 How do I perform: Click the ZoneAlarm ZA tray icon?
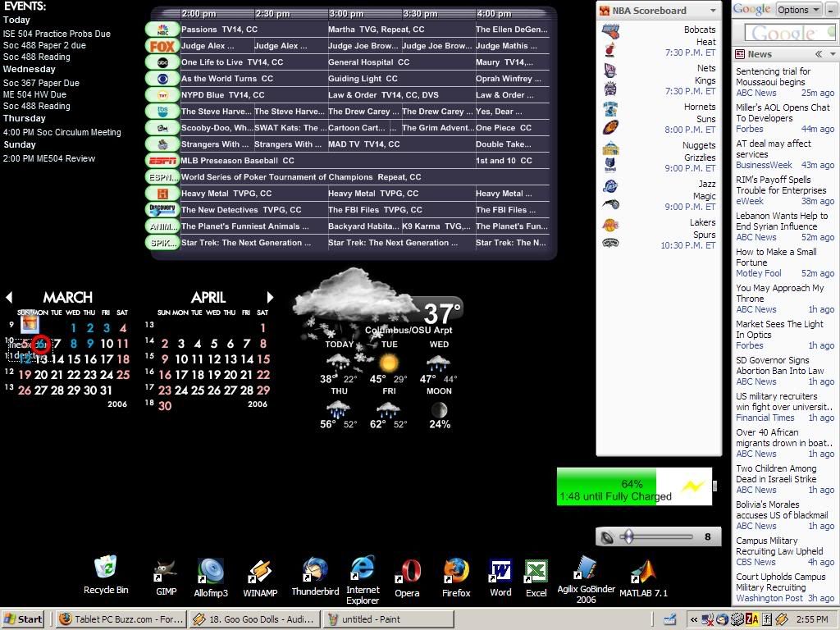pos(751,620)
